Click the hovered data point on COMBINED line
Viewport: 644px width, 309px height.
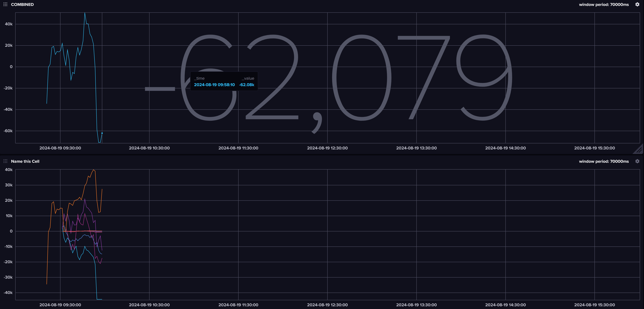(102, 133)
